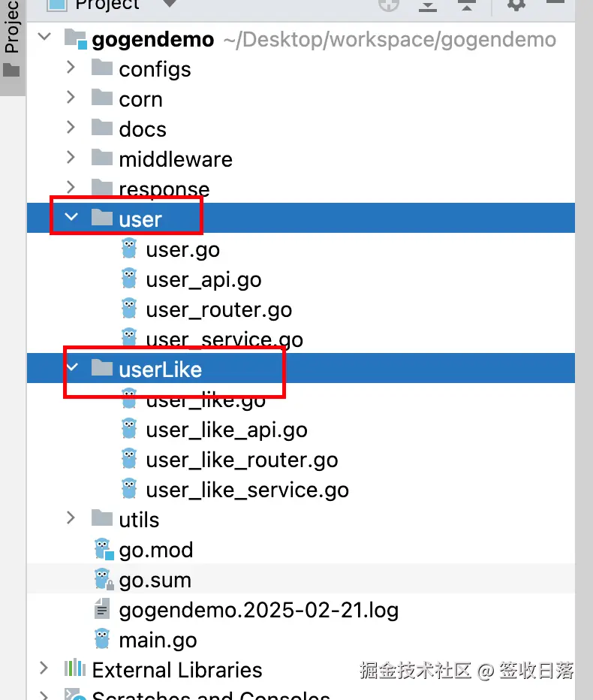Expand the External Libraries node
The image size is (593, 700).
tap(44, 668)
